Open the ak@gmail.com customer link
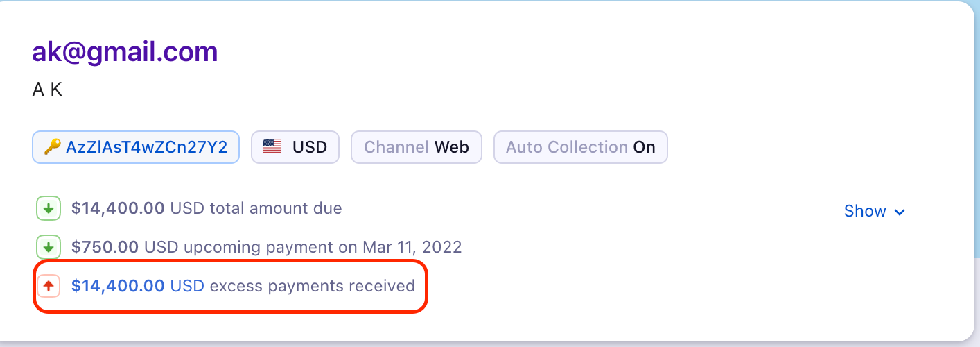This screenshot has height=347, width=980. [125, 52]
